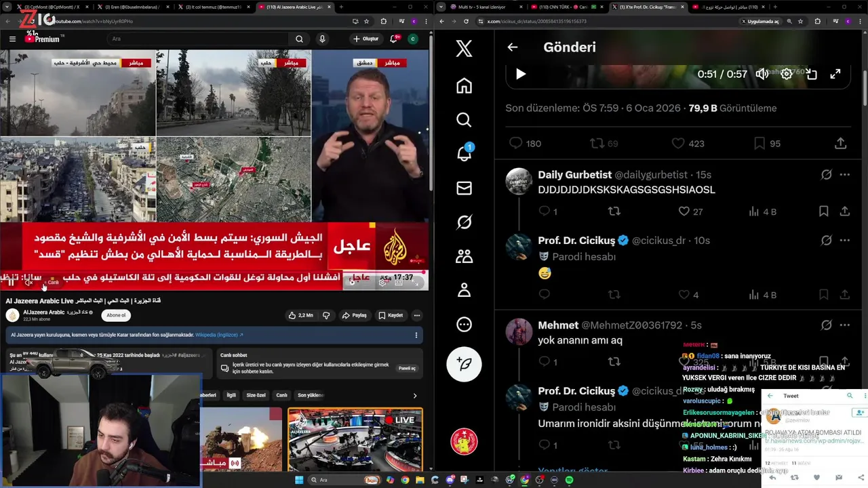Share the main post

coord(840,143)
